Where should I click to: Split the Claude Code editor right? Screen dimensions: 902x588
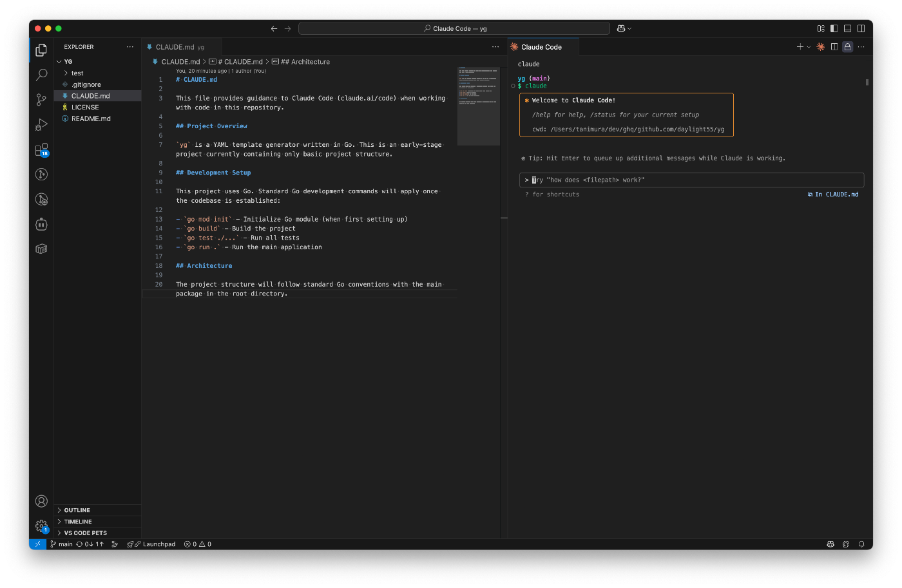click(x=834, y=47)
